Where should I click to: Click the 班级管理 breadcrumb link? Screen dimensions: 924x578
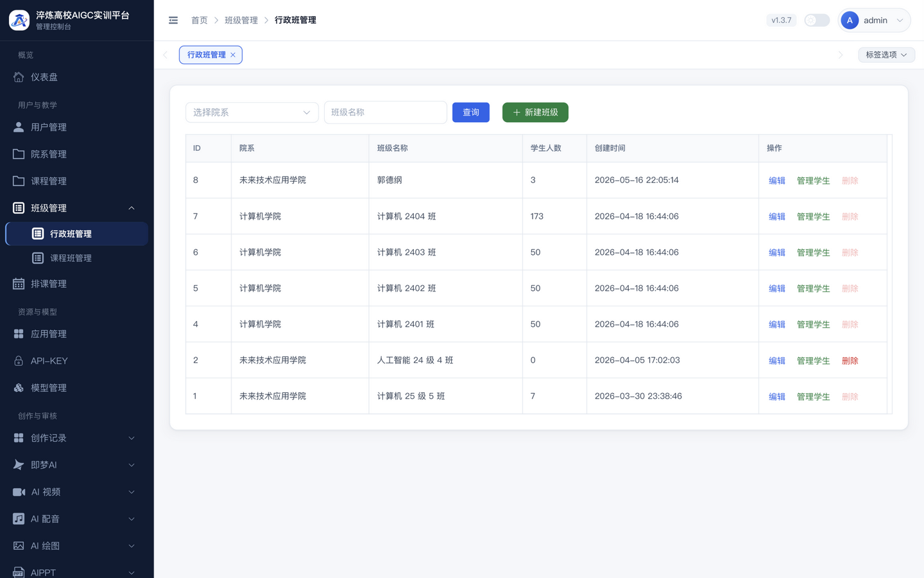tap(241, 21)
